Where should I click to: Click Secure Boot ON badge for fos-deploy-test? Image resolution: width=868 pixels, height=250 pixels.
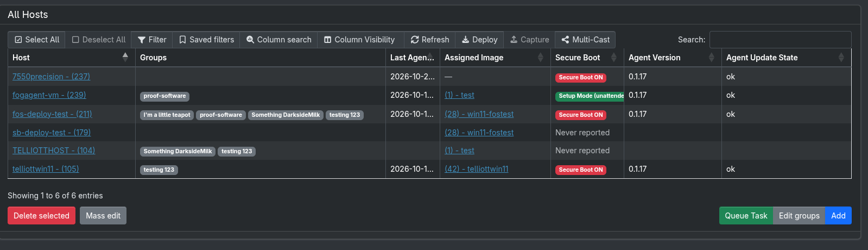(x=581, y=115)
